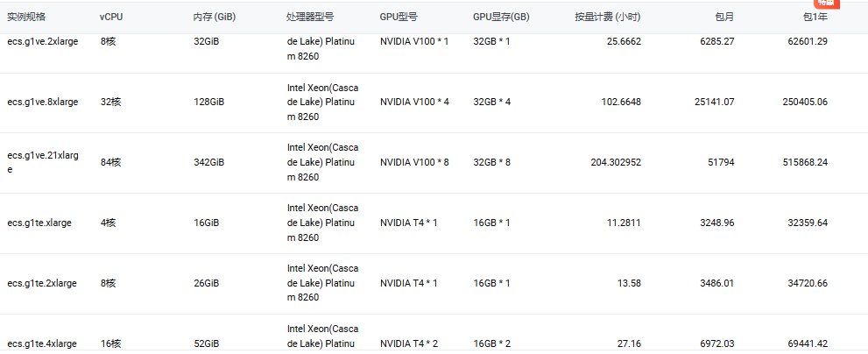Click the 按量计费 (小时) column header
The height and width of the screenshot is (354, 868).
608,17
